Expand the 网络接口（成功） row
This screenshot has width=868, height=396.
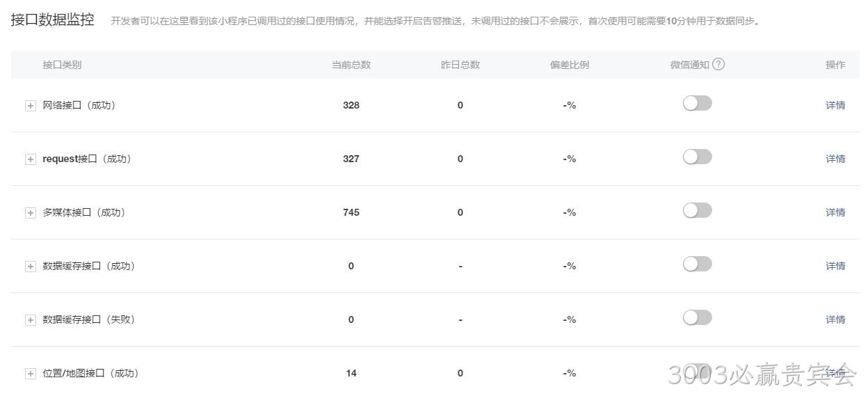coord(30,106)
